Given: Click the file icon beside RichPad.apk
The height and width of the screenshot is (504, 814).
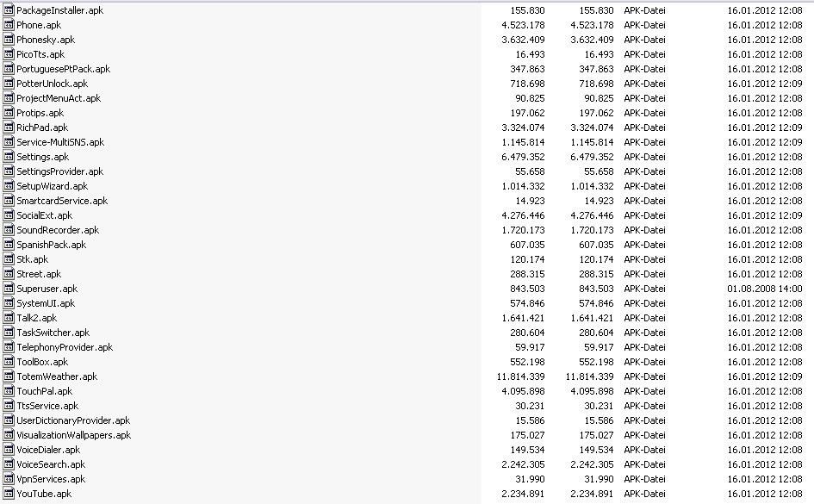Looking at the screenshot, I should coord(9,128).
